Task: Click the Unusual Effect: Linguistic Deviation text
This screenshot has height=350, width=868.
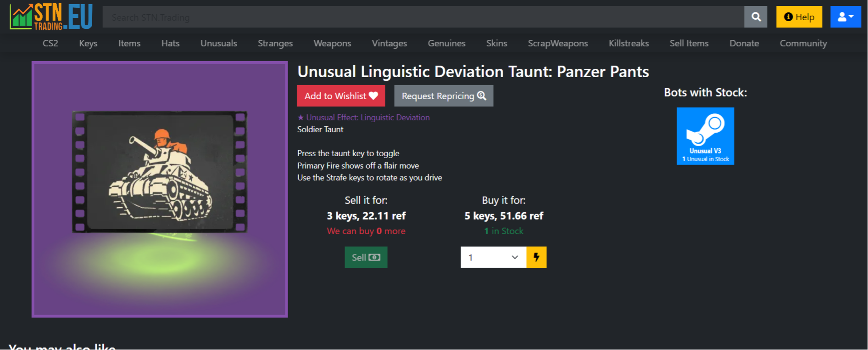Action: (363, 118)
